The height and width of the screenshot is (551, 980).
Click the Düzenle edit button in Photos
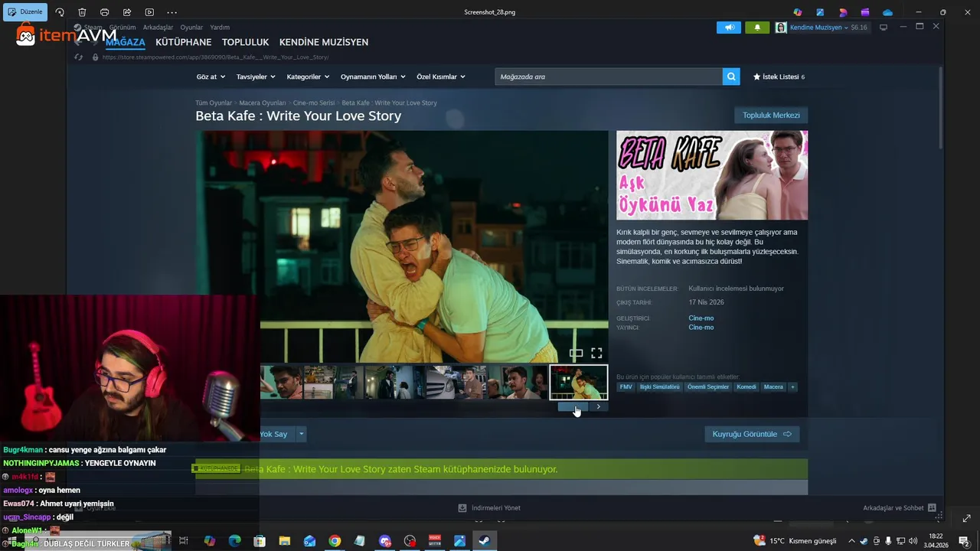point(26,12)
